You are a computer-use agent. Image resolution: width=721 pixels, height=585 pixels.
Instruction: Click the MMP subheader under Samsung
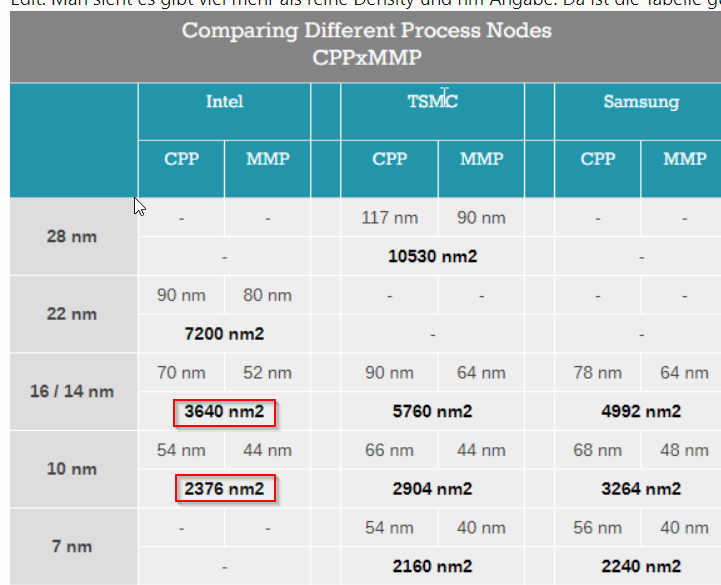[685, 159]
